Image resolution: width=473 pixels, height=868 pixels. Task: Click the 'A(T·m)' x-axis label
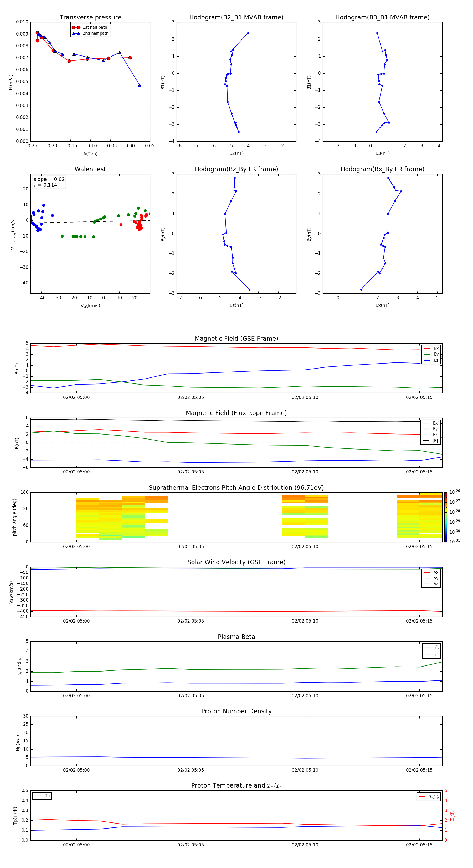coord(90,154)
